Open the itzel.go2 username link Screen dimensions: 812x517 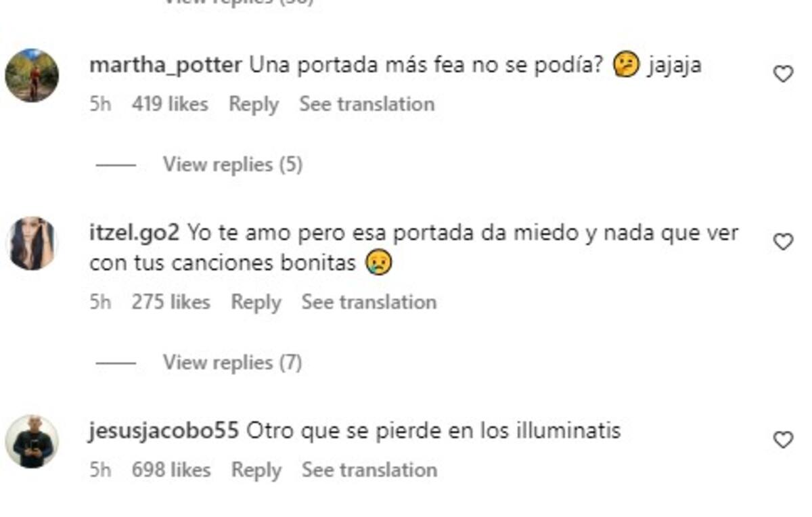point(134,233)
